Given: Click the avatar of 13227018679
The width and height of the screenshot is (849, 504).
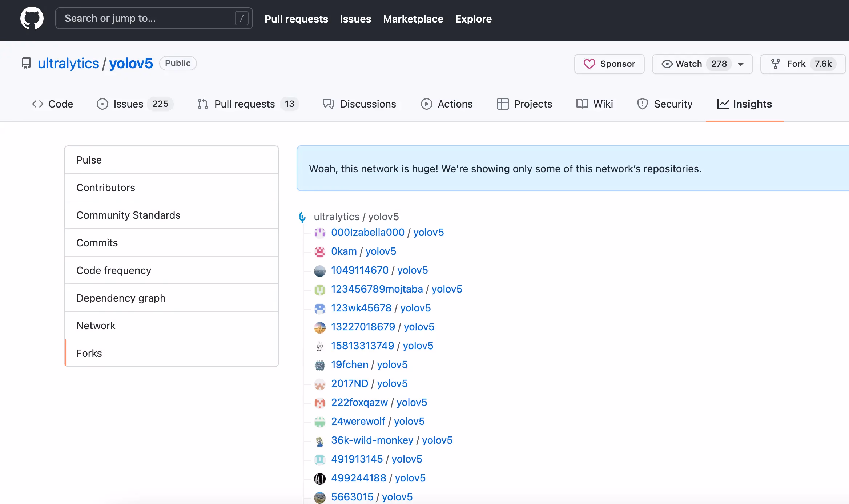Looking at the screenshot, I should (x=320, y=327).
